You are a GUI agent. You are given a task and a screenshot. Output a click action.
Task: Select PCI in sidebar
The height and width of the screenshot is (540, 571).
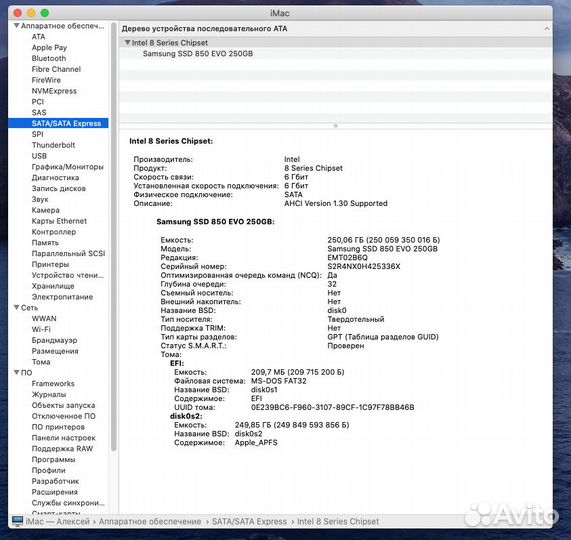(38, 102)
